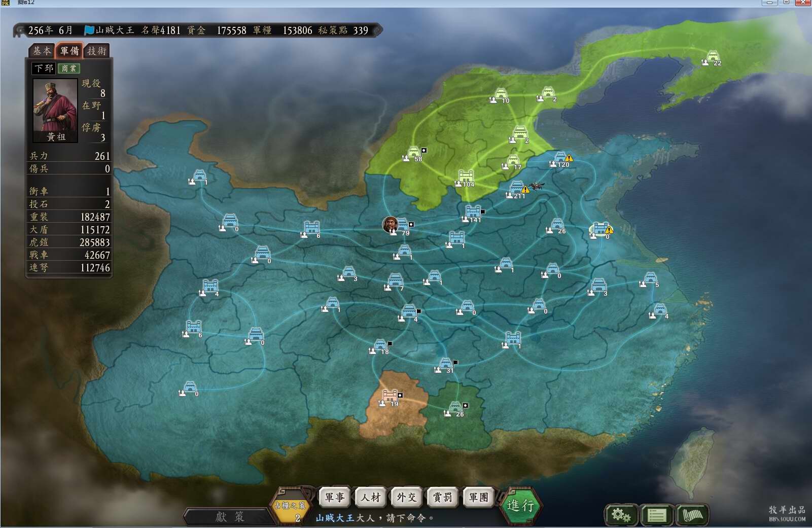Viewport: 812px width, 528px height.
Task: Open the gear settings icon
Action: (x=620, y=515)
